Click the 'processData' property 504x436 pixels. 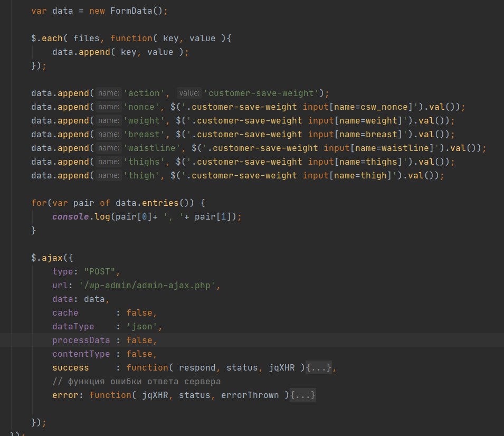tap(81, 340)
